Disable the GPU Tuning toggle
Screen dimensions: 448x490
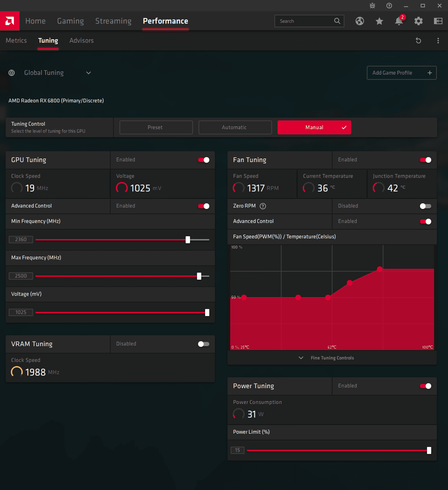coord(204,160)
